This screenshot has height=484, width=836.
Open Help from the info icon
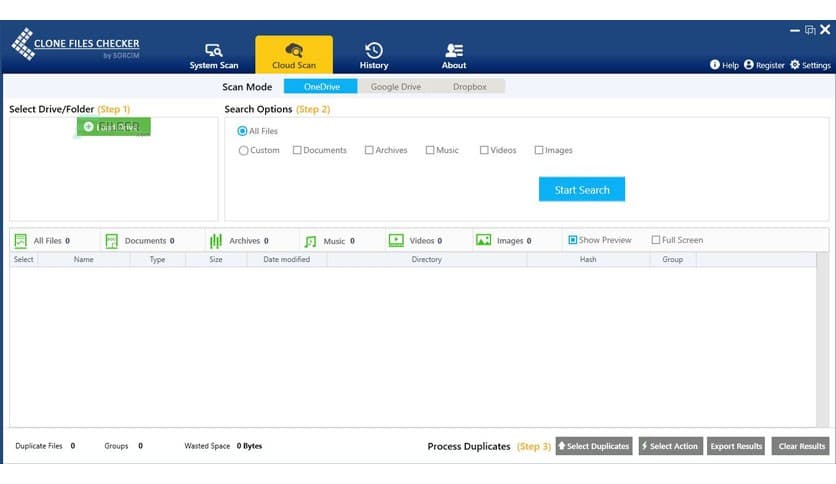point(714,64)
